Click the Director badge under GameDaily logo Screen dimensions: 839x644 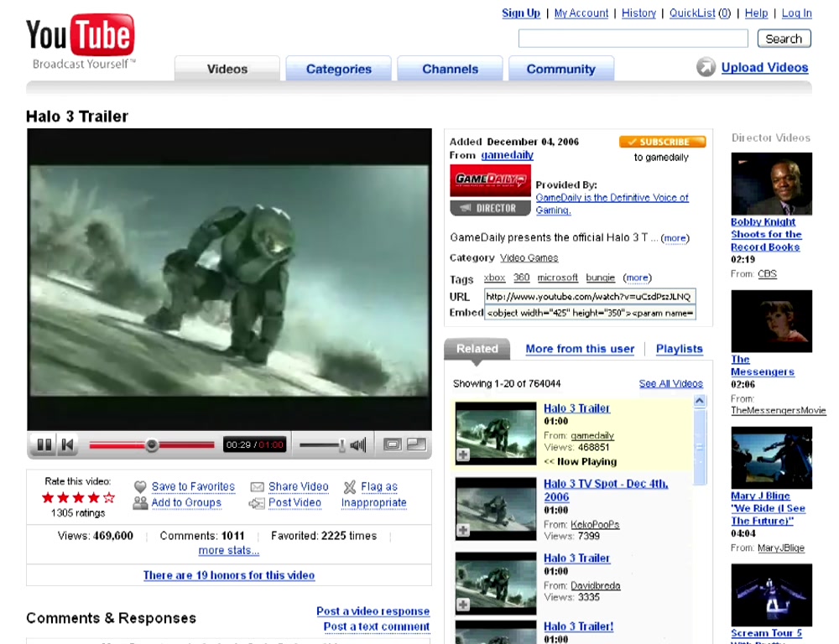490,207
